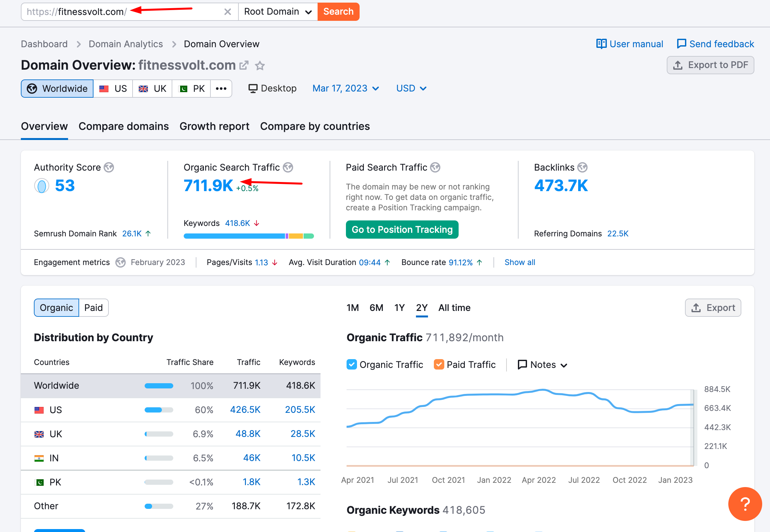
Task: Select PK database filter
Action: tap(192, 89)
